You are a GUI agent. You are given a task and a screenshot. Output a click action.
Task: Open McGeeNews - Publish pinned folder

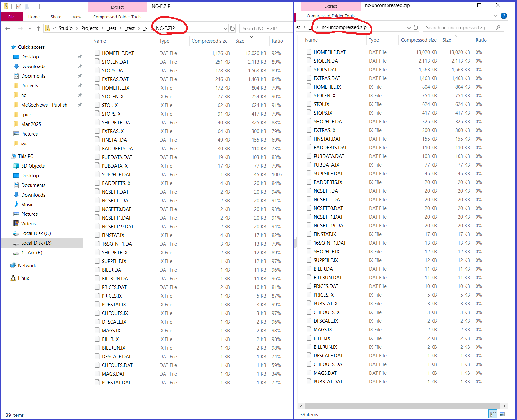point(44,105)
